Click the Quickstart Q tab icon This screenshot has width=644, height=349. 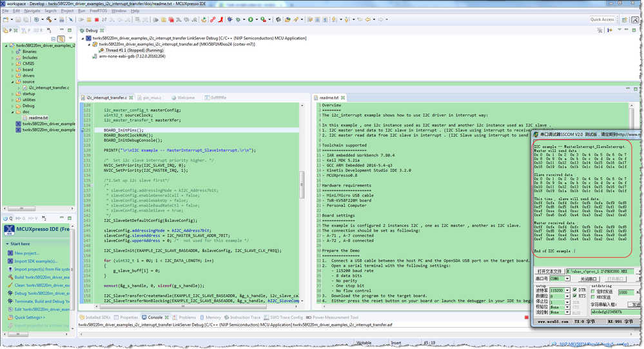pyautogui.click(x=8, y=218)
